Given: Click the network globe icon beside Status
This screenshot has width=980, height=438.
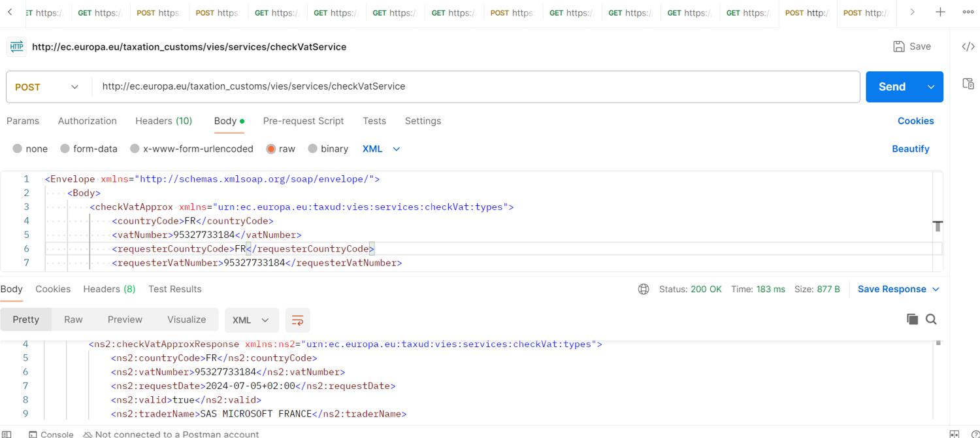Looking at the screenshot, I should (x=644, y=289).
